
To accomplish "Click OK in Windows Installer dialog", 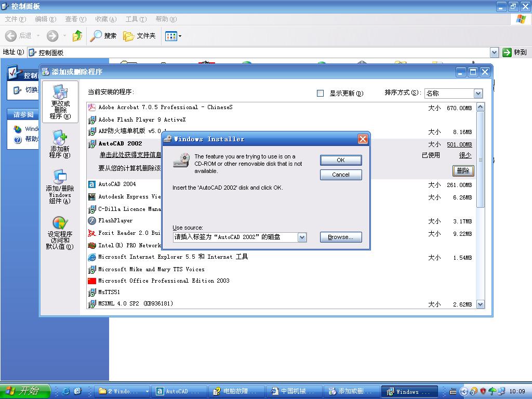I will click(x=341, y=160).
